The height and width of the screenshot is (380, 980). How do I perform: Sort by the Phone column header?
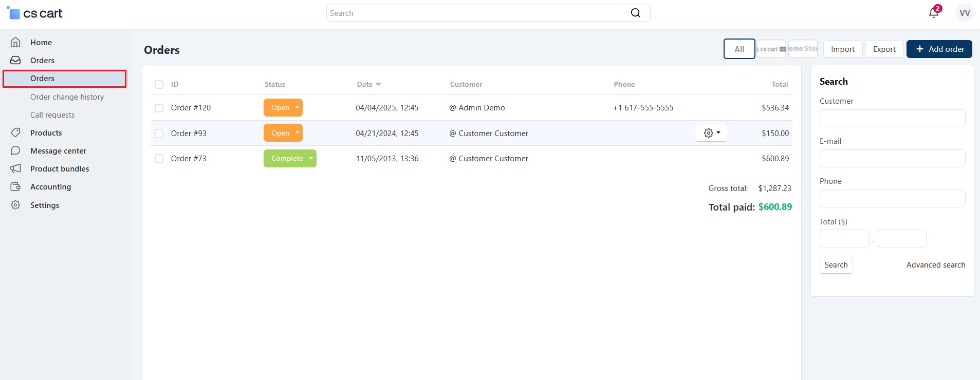[624, 84]
